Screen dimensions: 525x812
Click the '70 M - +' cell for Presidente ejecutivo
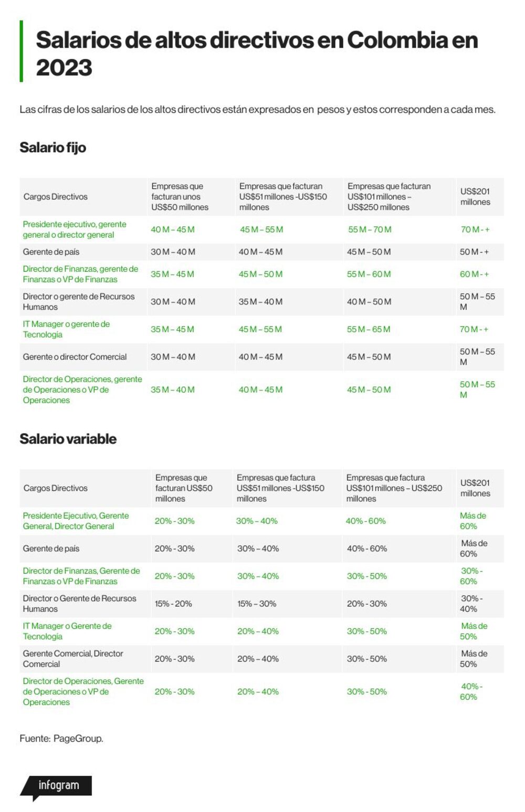click(x=475, y=229)
